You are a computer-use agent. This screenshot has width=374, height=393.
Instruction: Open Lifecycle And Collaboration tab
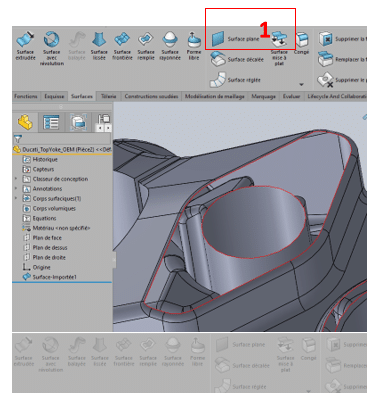click(x=336, y=96)
